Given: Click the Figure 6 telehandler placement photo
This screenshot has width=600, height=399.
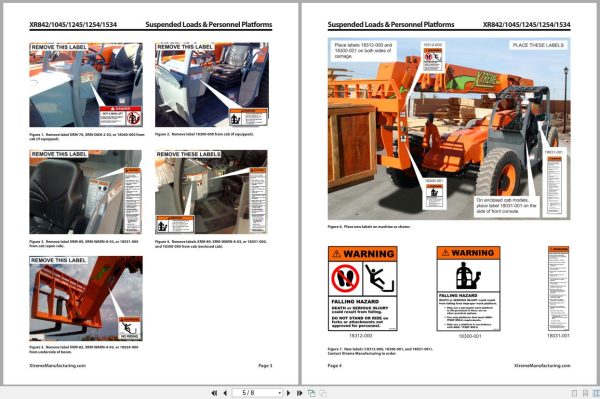Looking at the screenshot, I should [449, 129].
